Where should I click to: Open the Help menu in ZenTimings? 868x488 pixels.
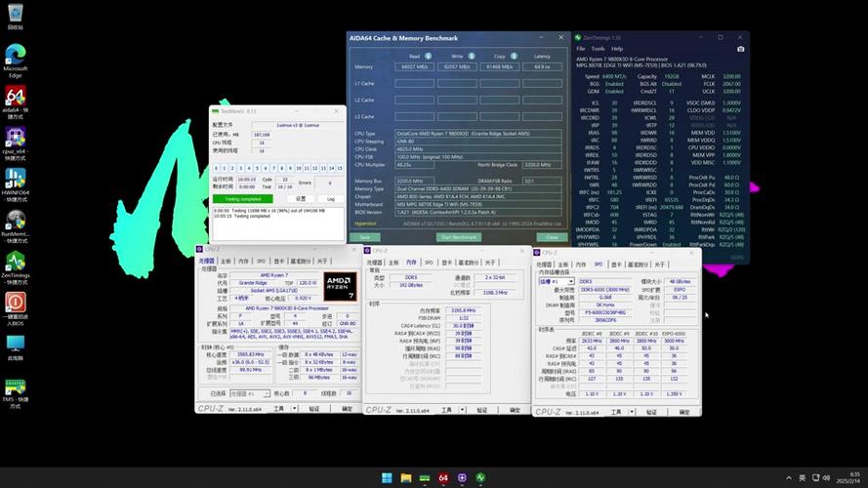(x=617, y=49)
